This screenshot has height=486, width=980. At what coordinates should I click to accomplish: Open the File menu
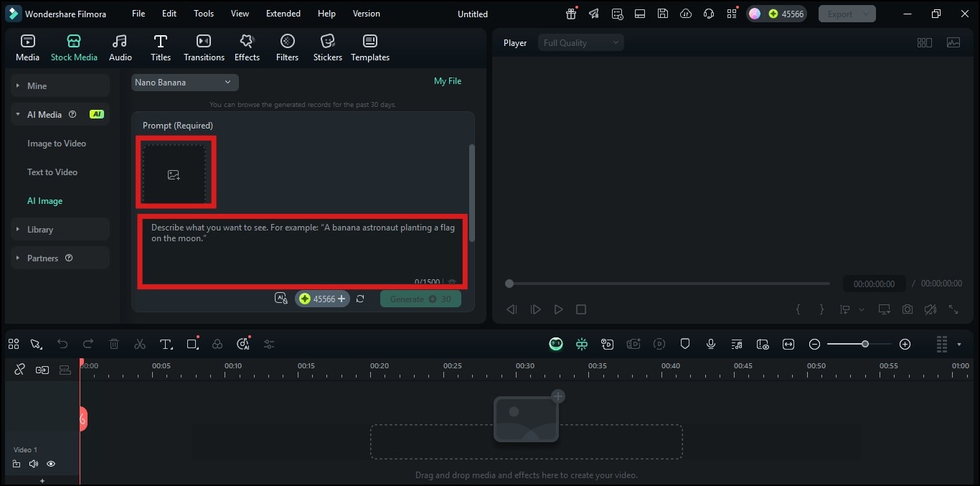coord(138,14)
